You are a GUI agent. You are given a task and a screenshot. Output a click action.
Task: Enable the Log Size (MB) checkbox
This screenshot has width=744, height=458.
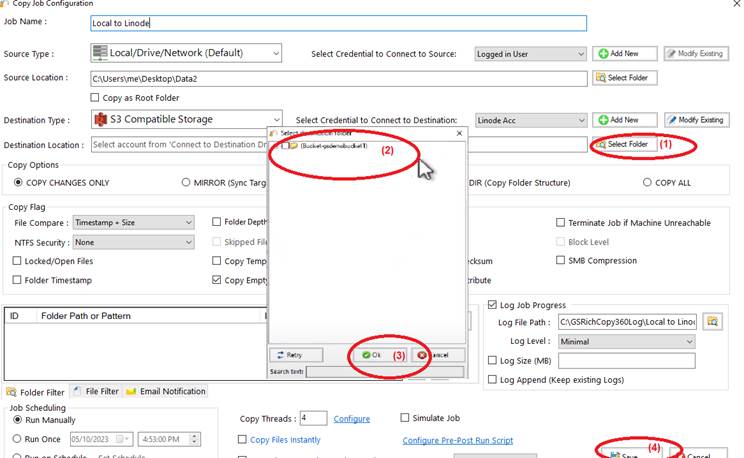(x=493, y=361)
